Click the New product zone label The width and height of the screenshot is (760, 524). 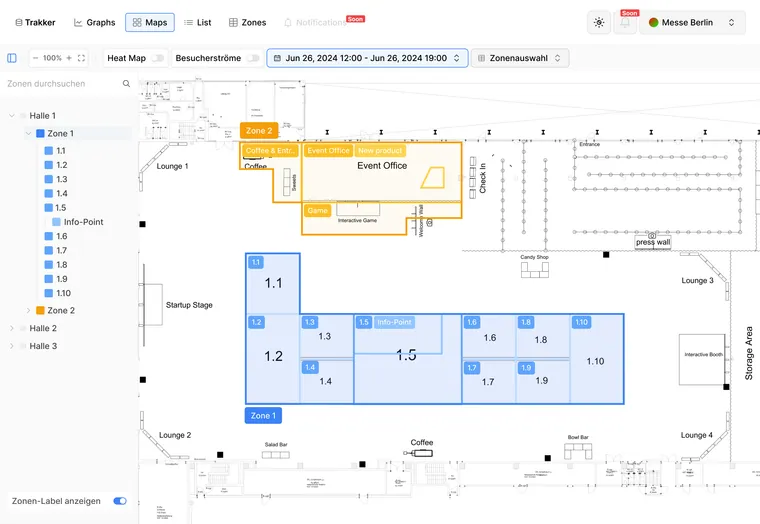coord(380,151)
